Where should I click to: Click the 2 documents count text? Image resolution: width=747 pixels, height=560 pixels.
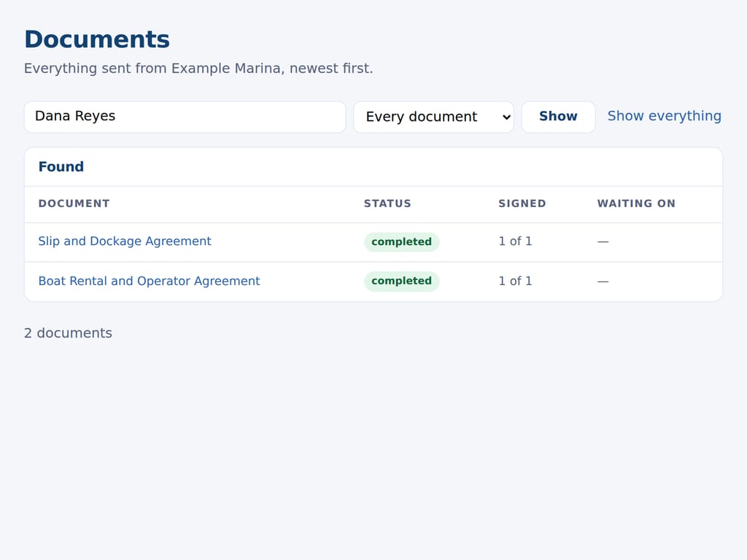pos(68,332)
